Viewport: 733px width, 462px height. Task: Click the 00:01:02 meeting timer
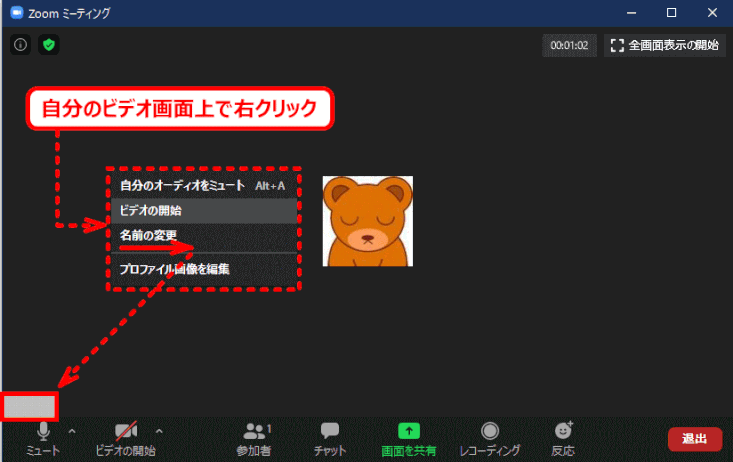pos(569,45)
